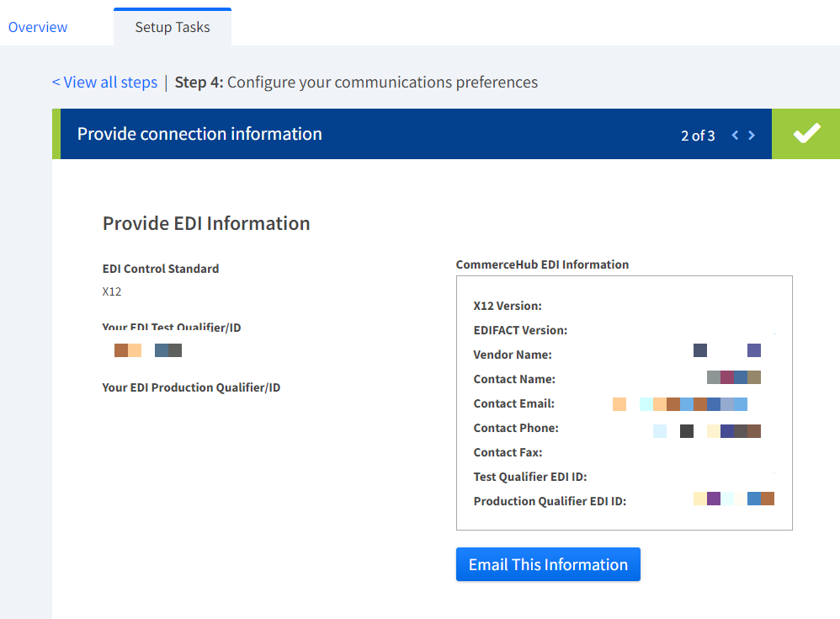Click the green checkmark completion icon
The image size is (840, 619).
[x=805, y=134]
